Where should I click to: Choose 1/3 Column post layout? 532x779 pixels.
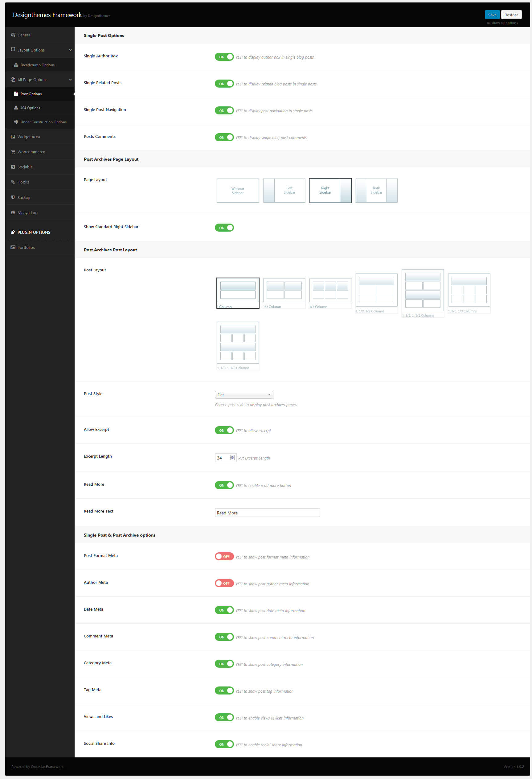click(330, 293)
